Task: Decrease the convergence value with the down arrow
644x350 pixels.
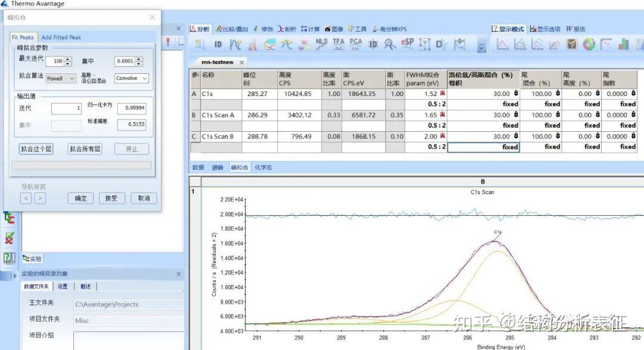Action: pyautogui.click(x=139, y=64)
